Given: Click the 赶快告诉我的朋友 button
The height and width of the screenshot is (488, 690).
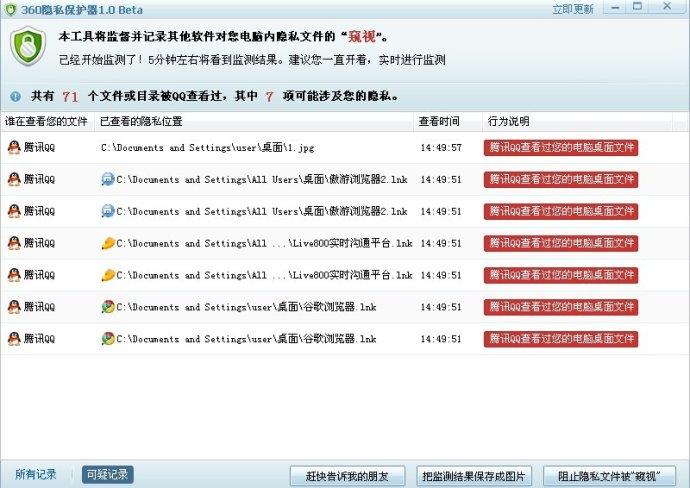Looking at the screenshot, I should 347,476.
